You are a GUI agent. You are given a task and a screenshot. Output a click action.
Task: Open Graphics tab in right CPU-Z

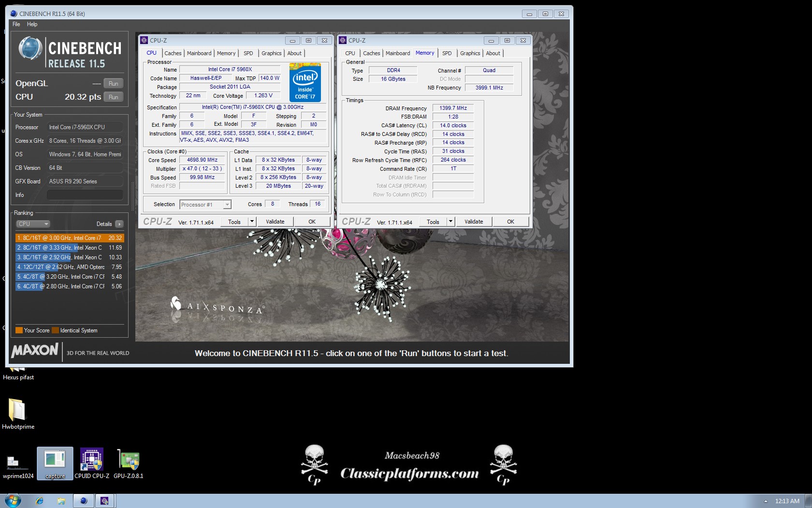(x=470, y=53)
